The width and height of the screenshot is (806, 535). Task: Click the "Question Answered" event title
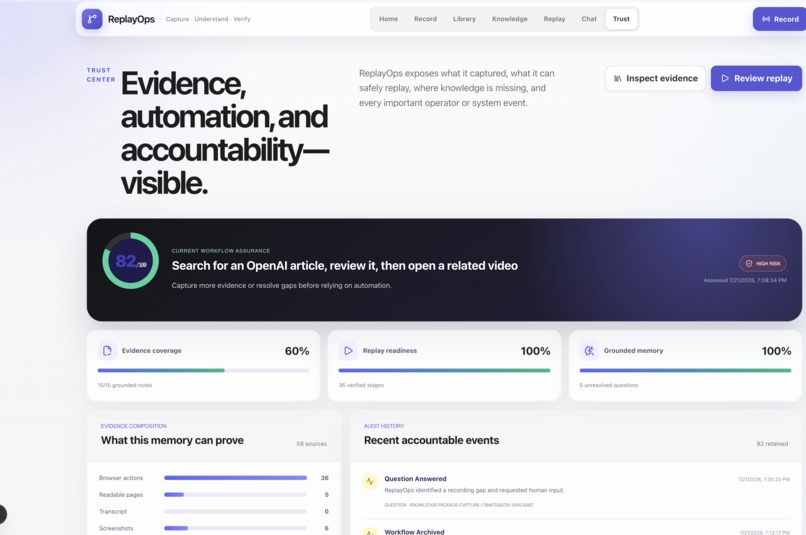pos(415,478)
